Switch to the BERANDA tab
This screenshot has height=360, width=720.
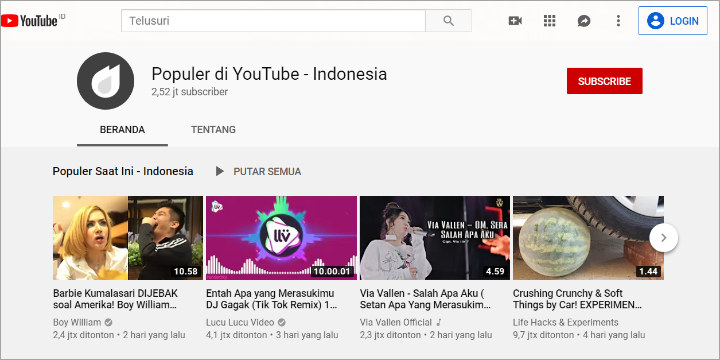pyautogui.click(x=122, y=130)
